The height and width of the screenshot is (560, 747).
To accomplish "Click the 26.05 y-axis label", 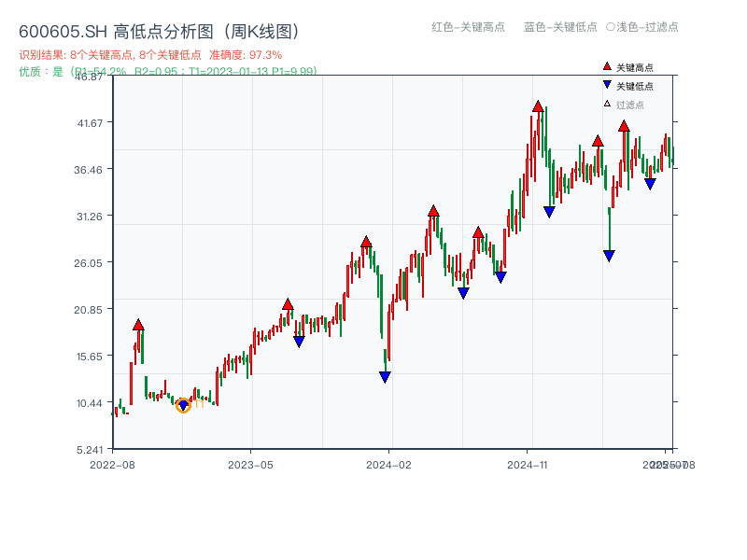I will coord(88,263).
